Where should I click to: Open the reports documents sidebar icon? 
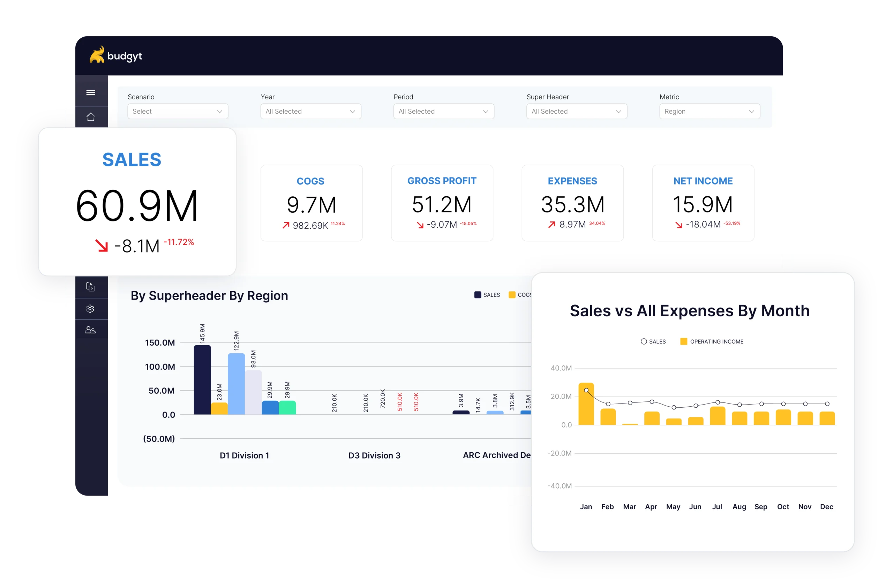tap(90, 287)
